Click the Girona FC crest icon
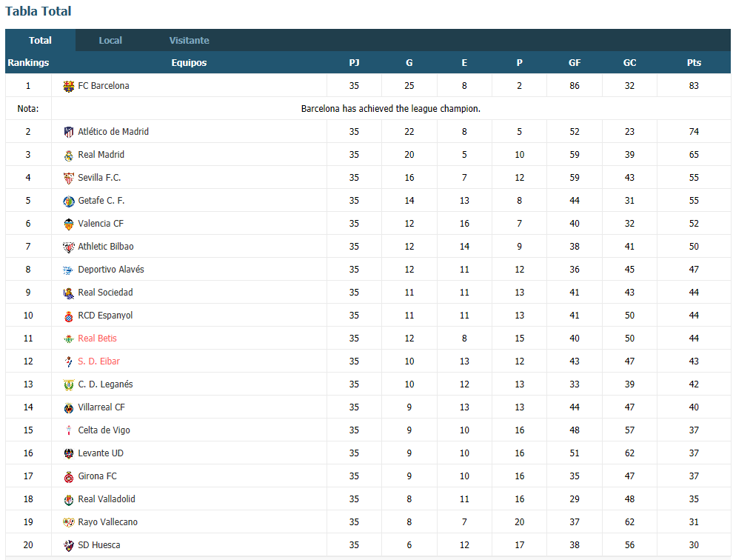The width and height of the screenshot is (733, 560). pos(69,477)
